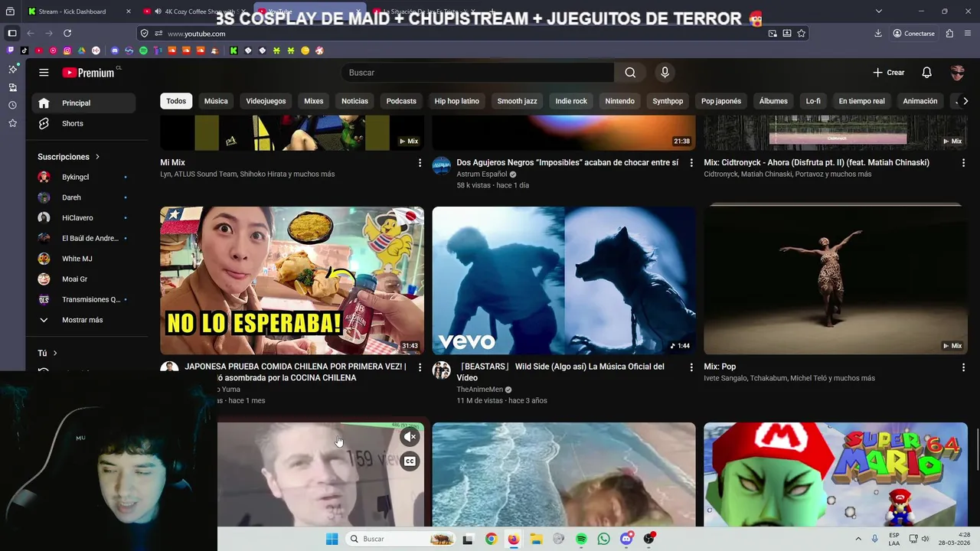Toggle the Firefox sidebar button
The height and width of the screenshot is (551, 980).
(x=11, y=34)
